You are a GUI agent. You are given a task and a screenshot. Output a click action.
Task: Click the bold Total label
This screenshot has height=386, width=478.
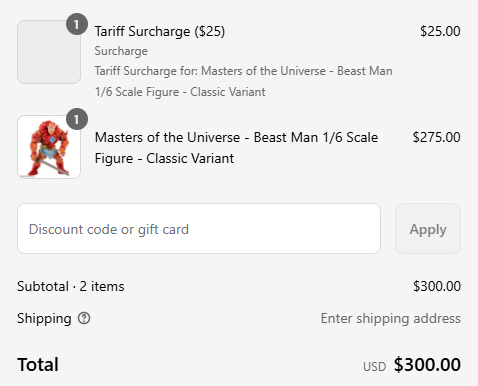[x=38, y=364]
